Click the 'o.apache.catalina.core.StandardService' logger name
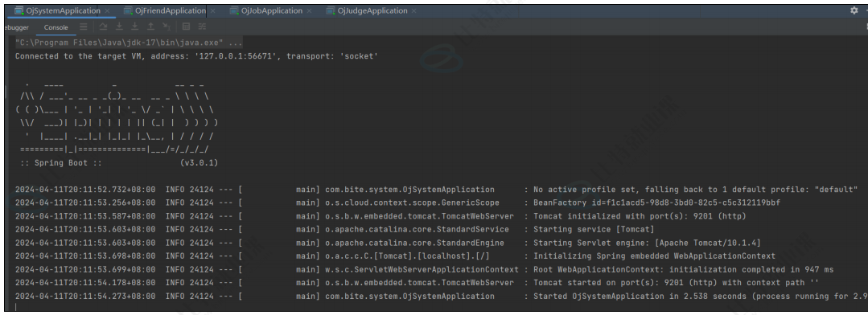This screenshot has width=868, height=315. (x=417, y=229)
